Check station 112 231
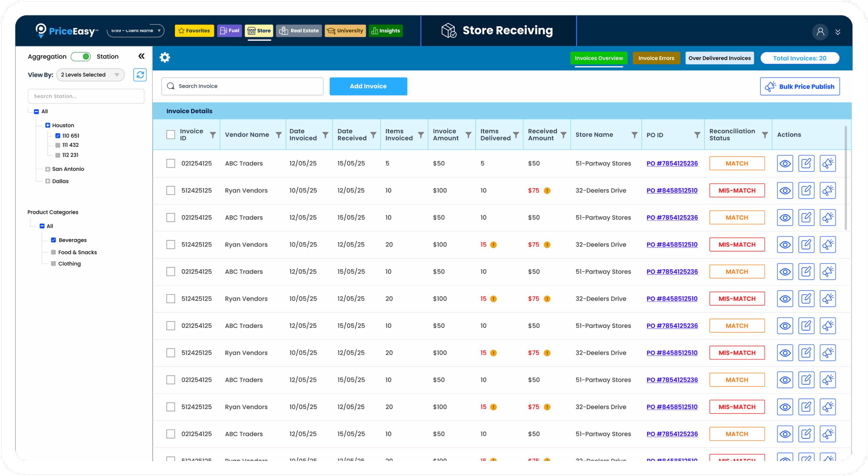 tap(58, 155)
